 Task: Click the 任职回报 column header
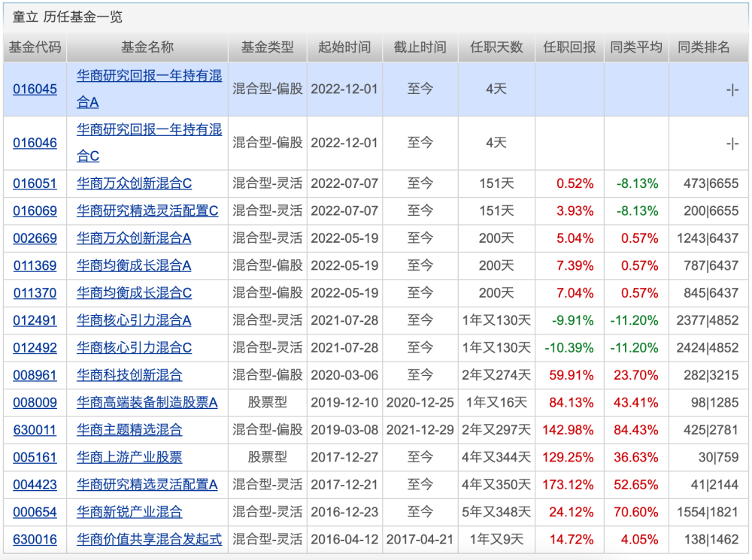(569, 47)
